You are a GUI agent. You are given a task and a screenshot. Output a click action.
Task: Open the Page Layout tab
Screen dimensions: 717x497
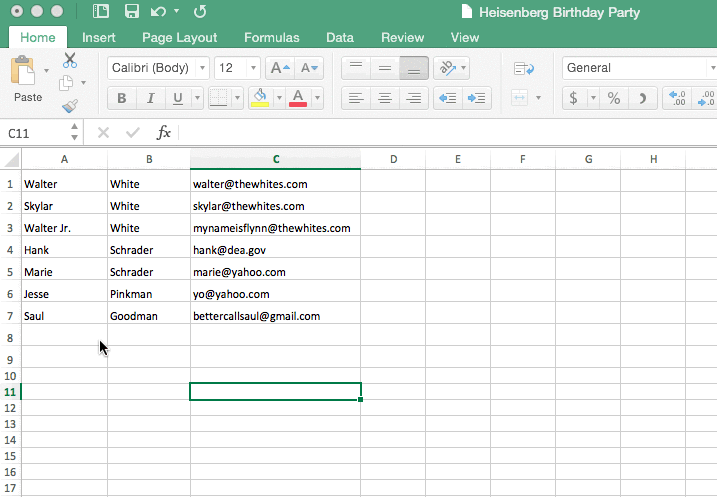pyautogui.click(x=179, y=37)
